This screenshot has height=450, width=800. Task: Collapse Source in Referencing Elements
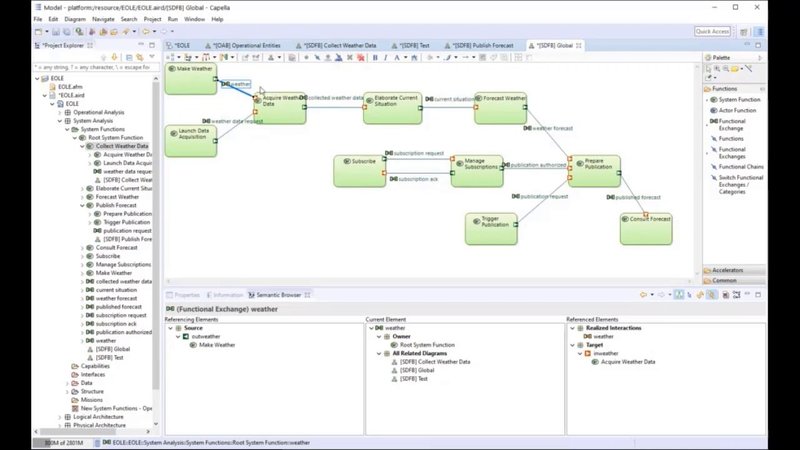(170, 328)
